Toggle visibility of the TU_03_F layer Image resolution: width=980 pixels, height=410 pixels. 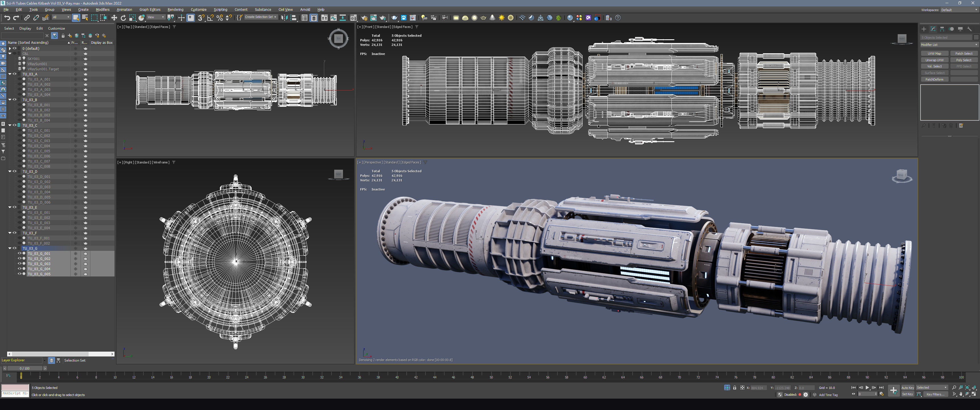15,233
